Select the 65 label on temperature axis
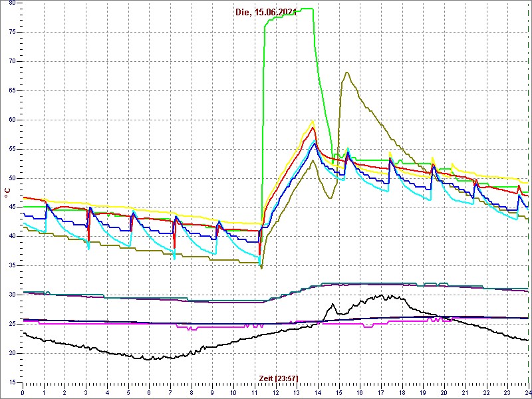532x399 pixels. coord(12,90)
